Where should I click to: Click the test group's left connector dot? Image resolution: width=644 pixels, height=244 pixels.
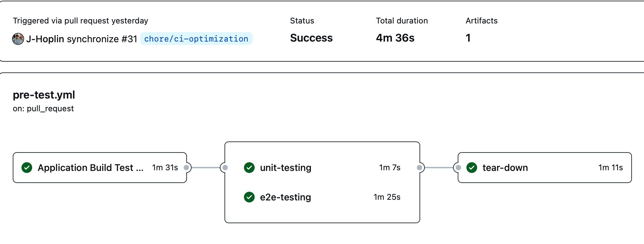[225, 168]
